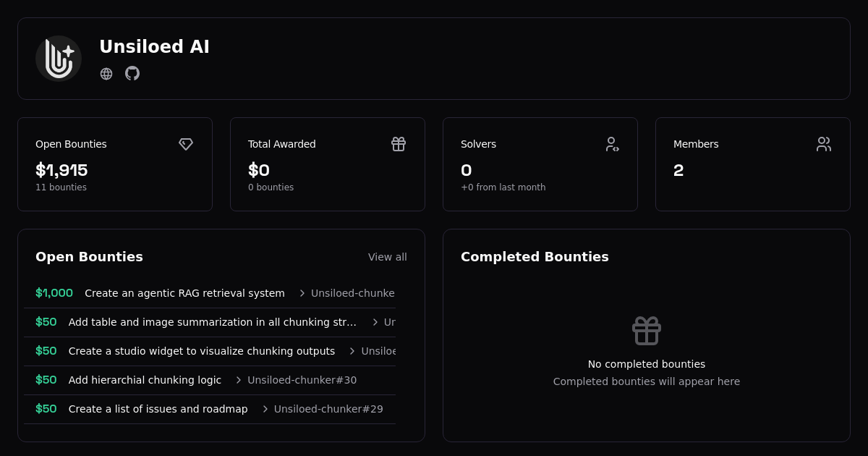Click the chevron after the agentic RAG bounty
This screenshot has width=868, height=456.
pos(302,293)
